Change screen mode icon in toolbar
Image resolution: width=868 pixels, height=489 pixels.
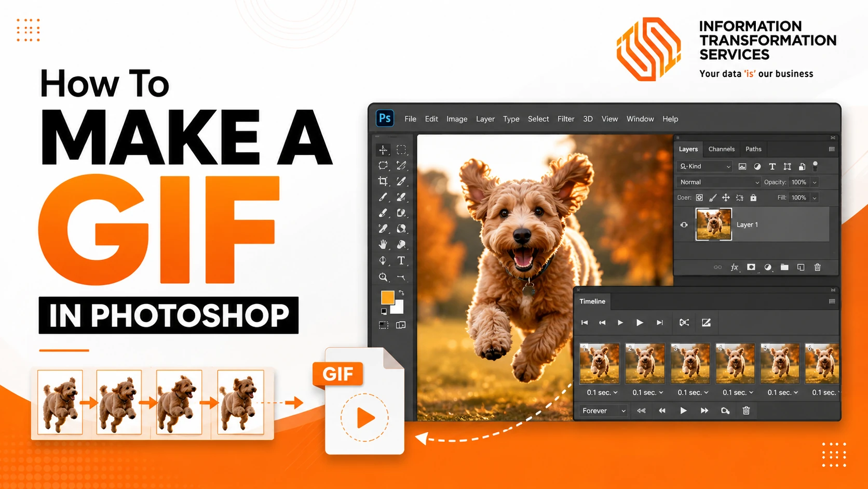tap(401, 325)
